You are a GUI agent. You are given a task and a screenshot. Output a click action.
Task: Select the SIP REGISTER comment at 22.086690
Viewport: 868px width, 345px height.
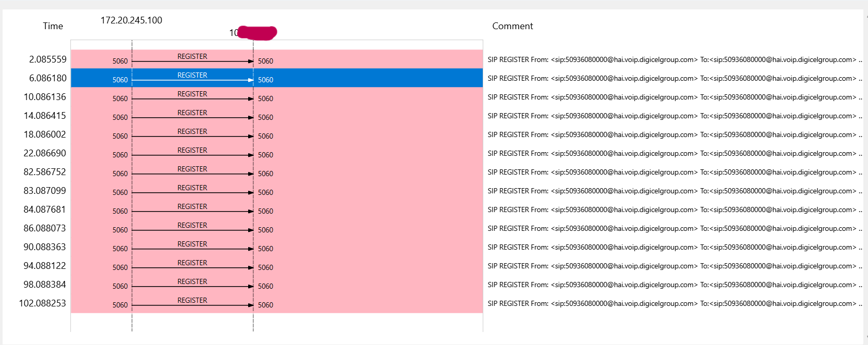click(675, 153)
